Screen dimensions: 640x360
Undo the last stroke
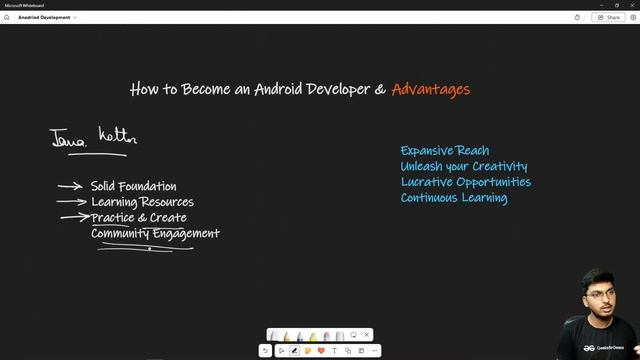point(265,351)
